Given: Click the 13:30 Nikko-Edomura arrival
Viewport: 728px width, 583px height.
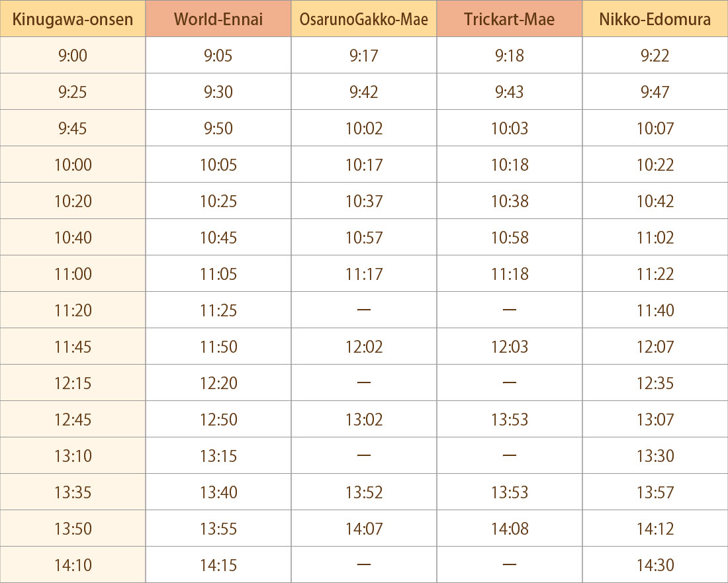Looking at the screenshot, I should pos(655,456).
